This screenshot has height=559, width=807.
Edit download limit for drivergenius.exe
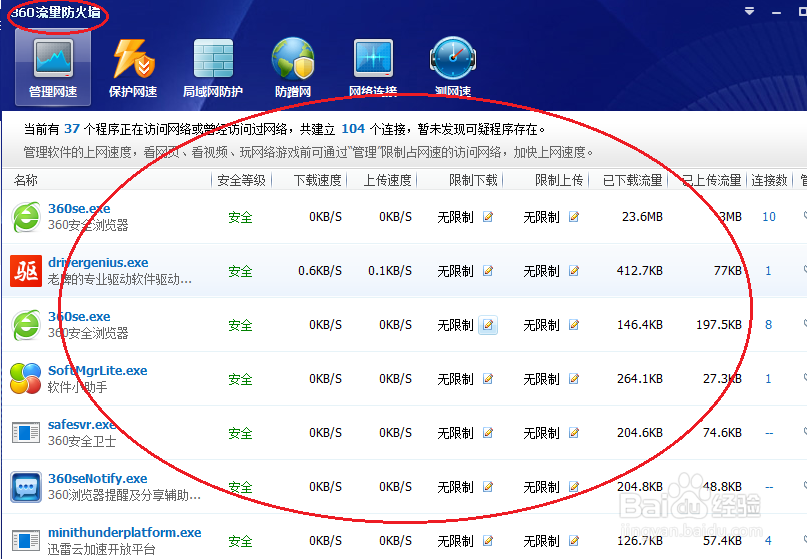tap(488, 271)
